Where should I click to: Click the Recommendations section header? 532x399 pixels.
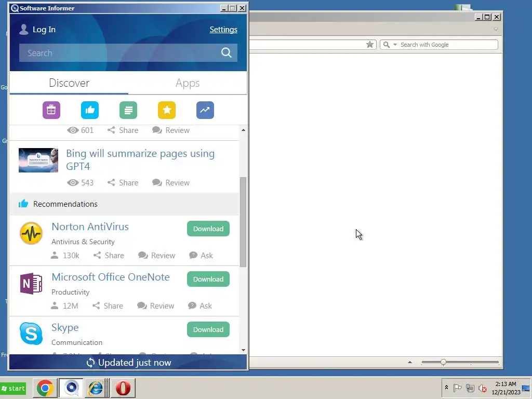[124, 204]
